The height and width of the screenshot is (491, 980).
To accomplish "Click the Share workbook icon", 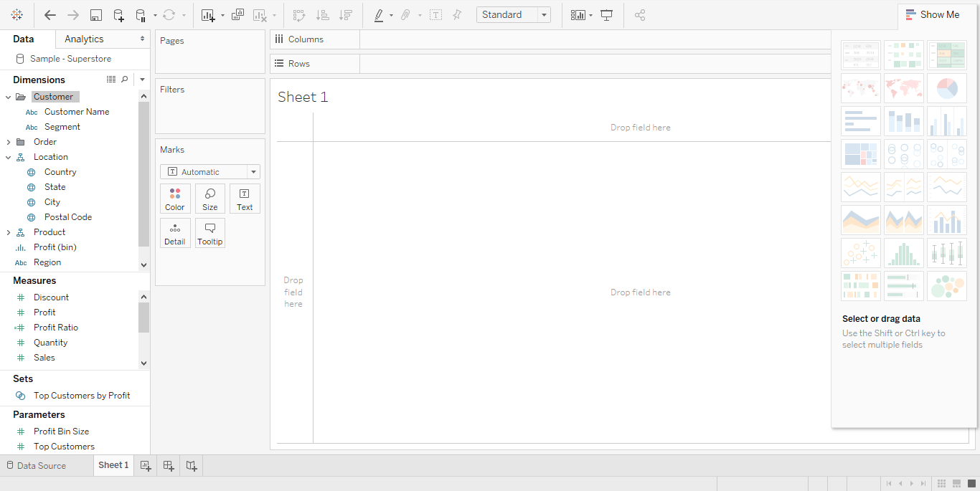I will [x=641, y=15].
